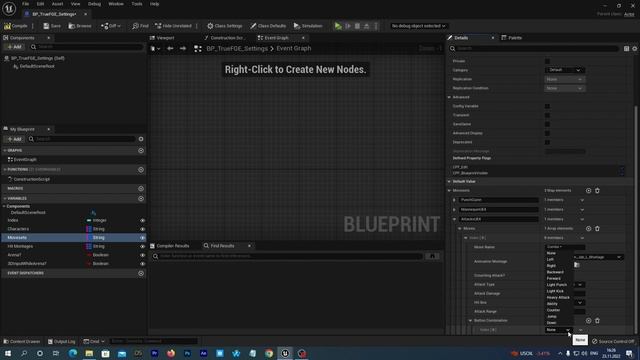Image resolution: width=640 pixels, height=360 pixels.
Task: Click the Compile button in the toolbar
Action: pos(16,26)
